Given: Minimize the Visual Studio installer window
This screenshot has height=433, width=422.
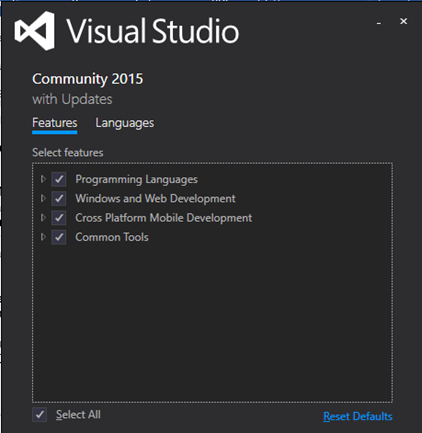Looking at the screenshot, I should (x=379, y=23).
